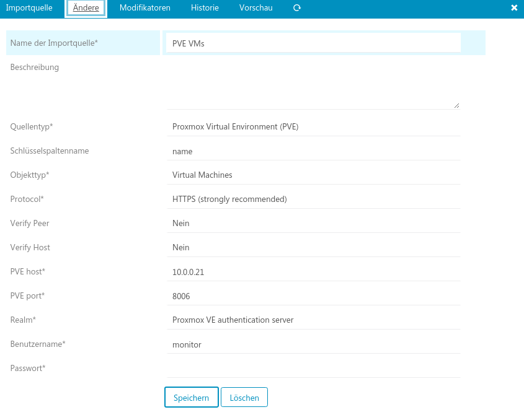Click the 'Objekttyp*' label
Image resolution: width=524 pixels, height=420 pixels.
[29, 175]
